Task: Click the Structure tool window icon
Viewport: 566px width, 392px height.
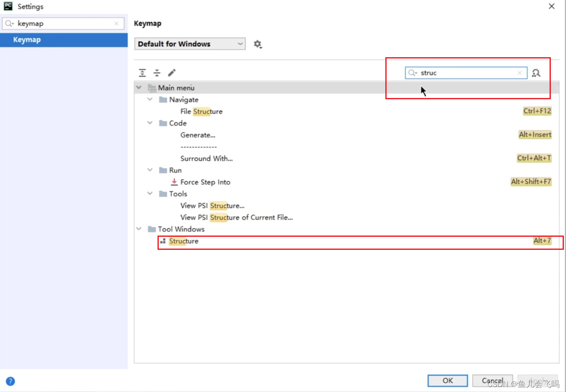Action: (163, 241)
